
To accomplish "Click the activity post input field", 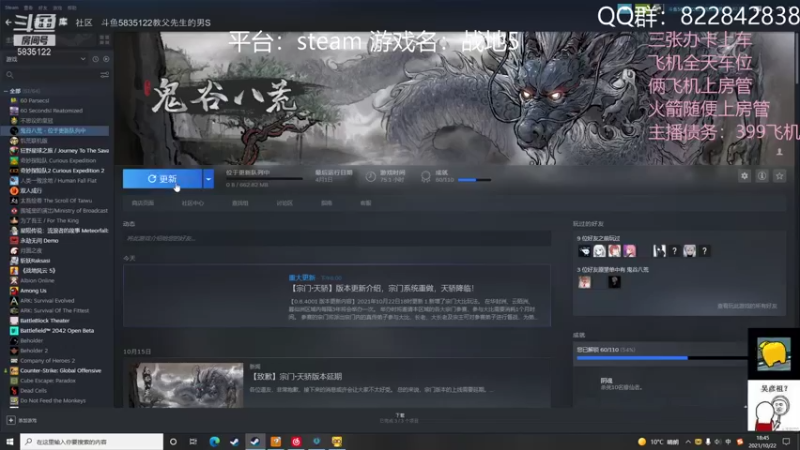I will 337,238.
